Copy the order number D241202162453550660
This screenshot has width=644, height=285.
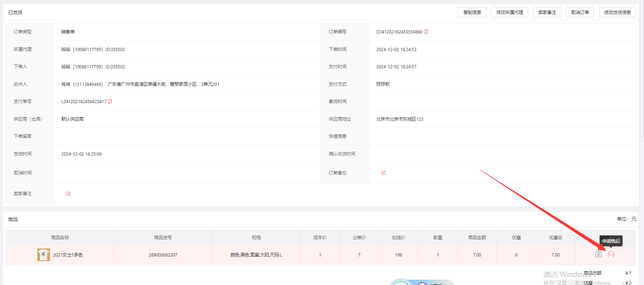click(426, 32)
